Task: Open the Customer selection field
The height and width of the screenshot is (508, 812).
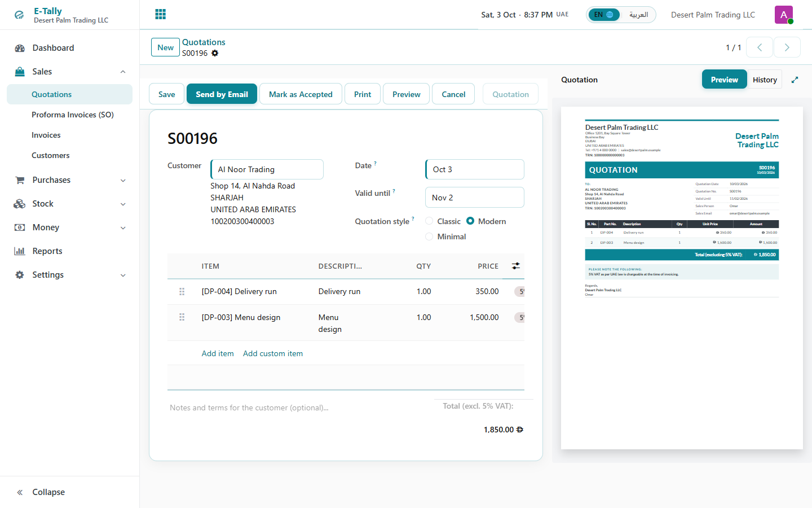Action: [x=267, y=169]
